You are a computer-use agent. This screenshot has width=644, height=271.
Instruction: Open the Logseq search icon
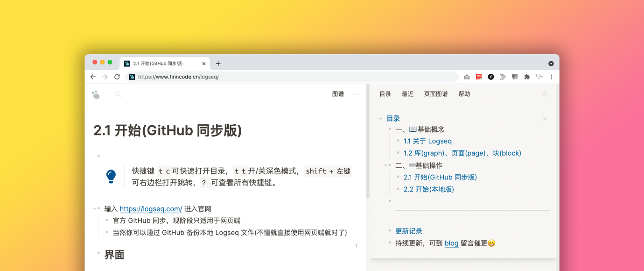[117, 94]
